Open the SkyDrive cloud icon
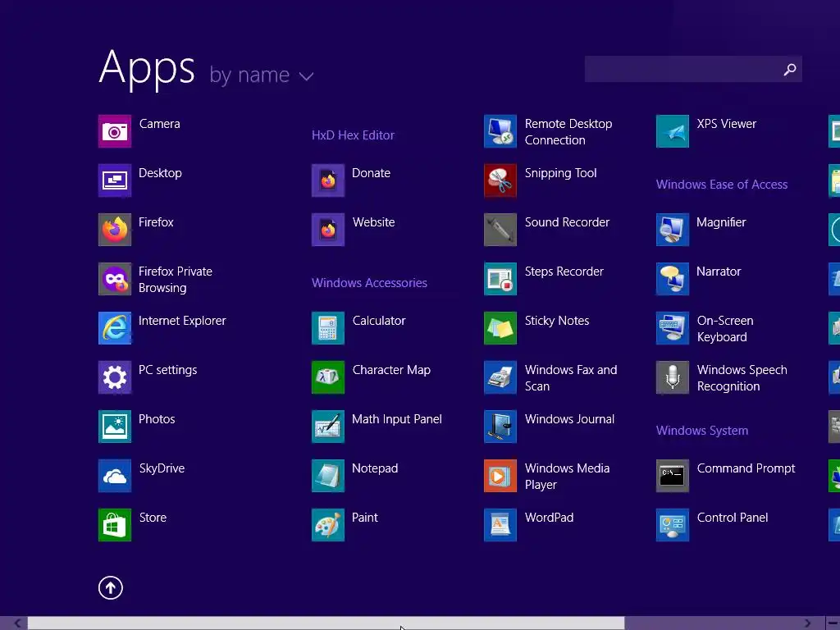This screenshot has height=630, width=840. (x=115, y=476)
